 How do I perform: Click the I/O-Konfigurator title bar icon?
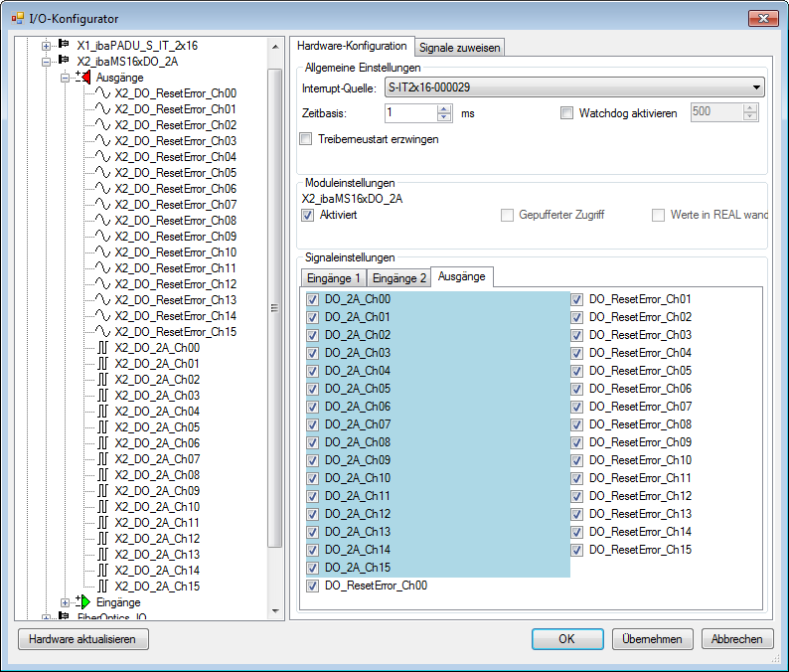[x=17, y=19]
